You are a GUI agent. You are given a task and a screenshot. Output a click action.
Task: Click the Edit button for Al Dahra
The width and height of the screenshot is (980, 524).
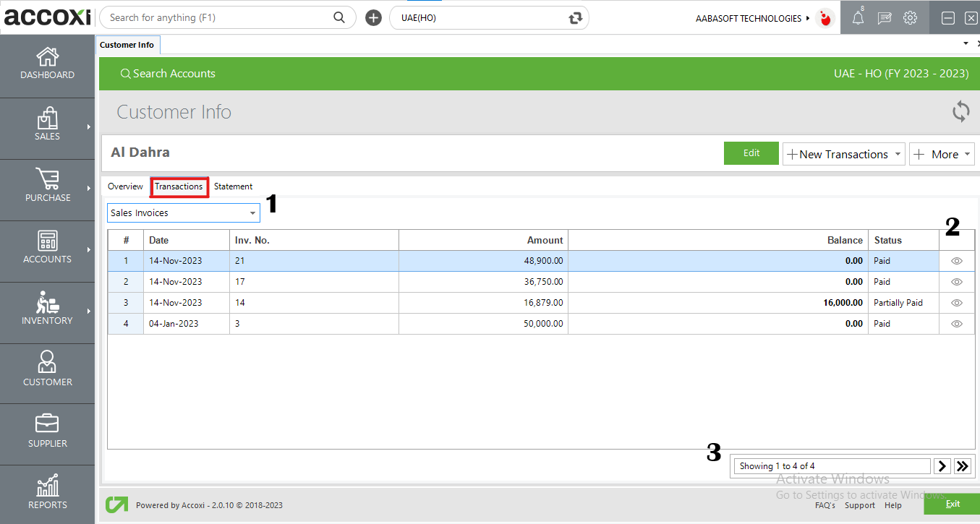[751, 153]
